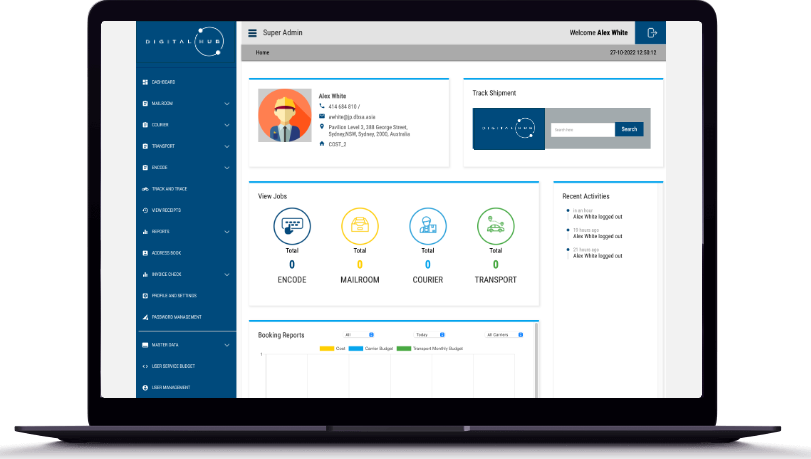This screenshot has width=811, height=459.
Task: Click the Track and Trace truck icon
Action: (145, 189)
